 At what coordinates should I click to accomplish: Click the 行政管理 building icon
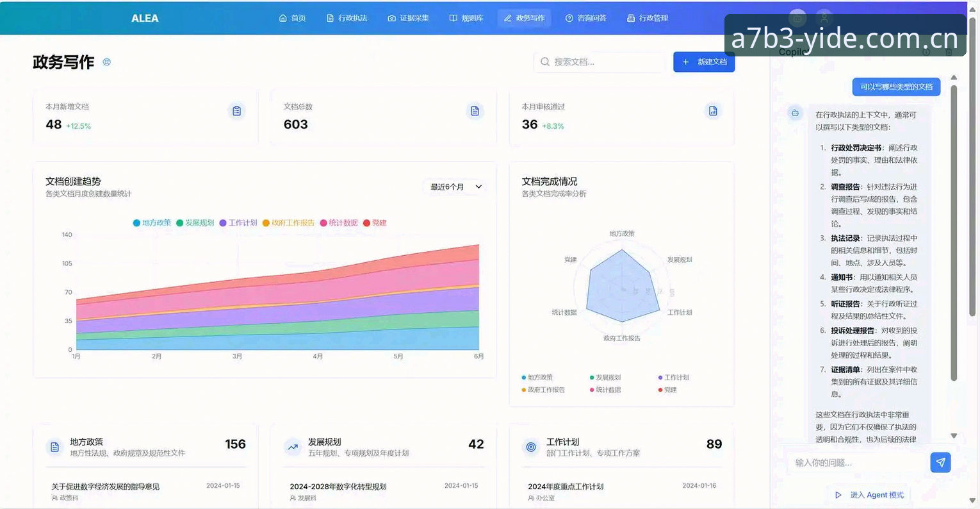(631, 18)
